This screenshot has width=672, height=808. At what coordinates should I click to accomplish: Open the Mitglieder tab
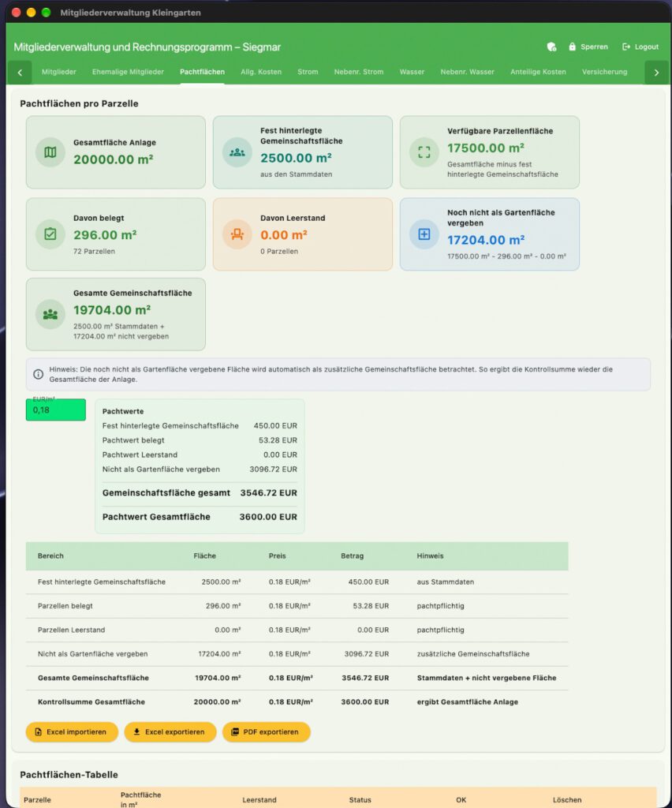[58, 72]
